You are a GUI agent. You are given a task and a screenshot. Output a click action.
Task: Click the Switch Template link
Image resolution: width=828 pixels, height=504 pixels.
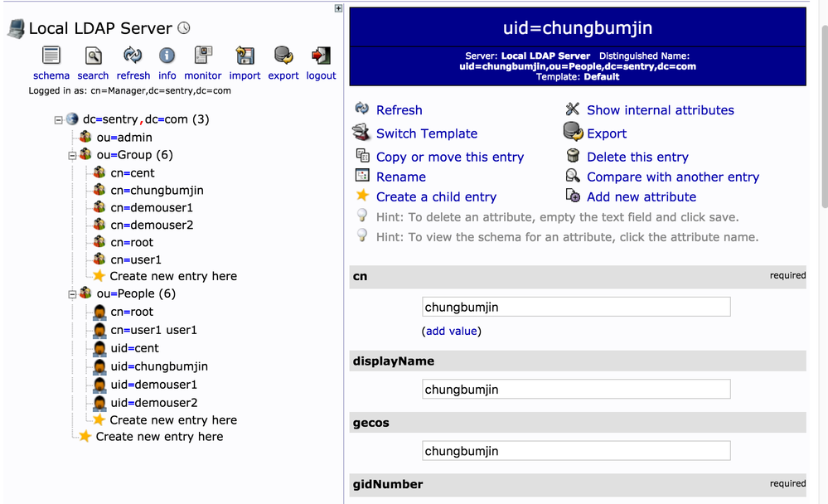[x=427, y=133]
